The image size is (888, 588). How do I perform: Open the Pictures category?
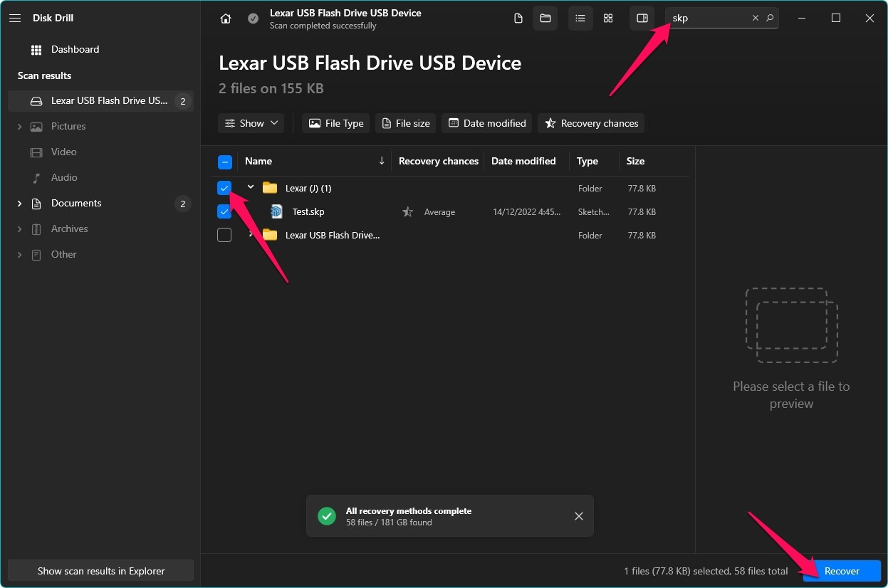point(68,127)
